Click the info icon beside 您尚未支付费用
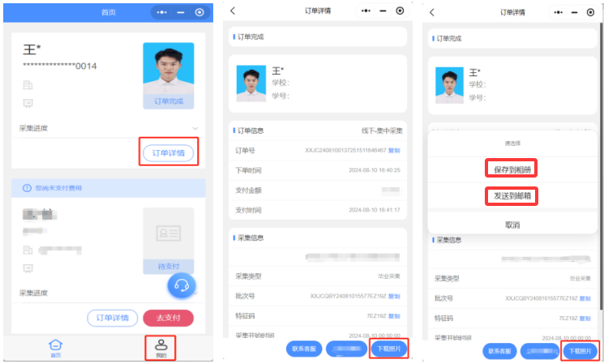The image size is (604, 364). 27,188
